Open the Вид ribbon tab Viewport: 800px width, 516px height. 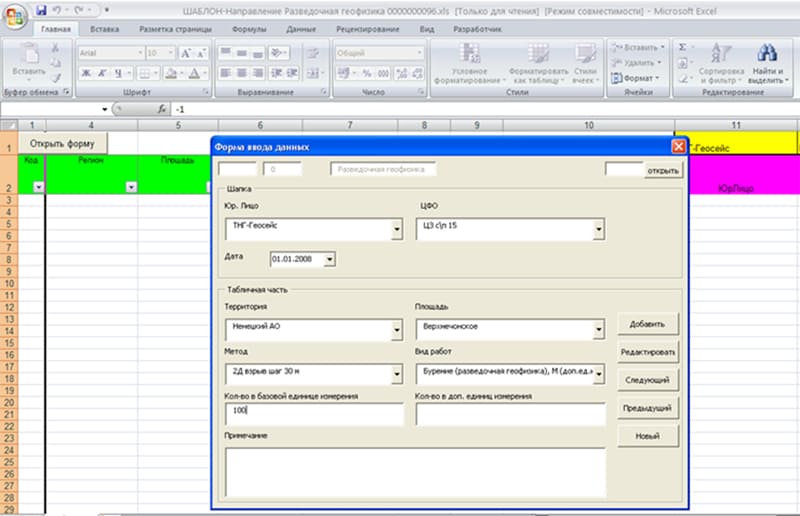[427, 30]
